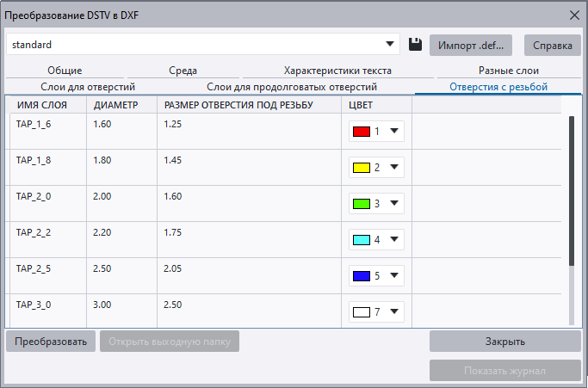Select the TAP_3_0 layer name cell
Image resolution: width=588 pixels, height=388 pixels.
[x=48, y=311]
